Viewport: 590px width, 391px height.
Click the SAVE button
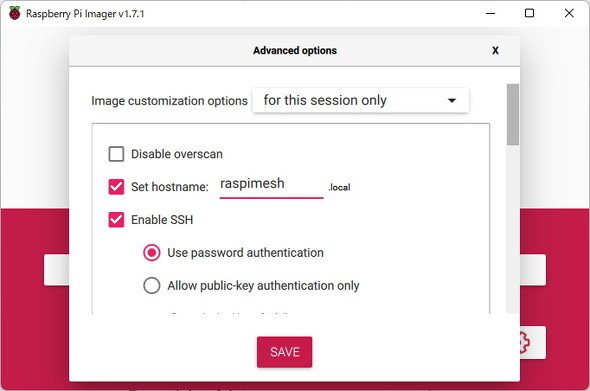point(284,352)
